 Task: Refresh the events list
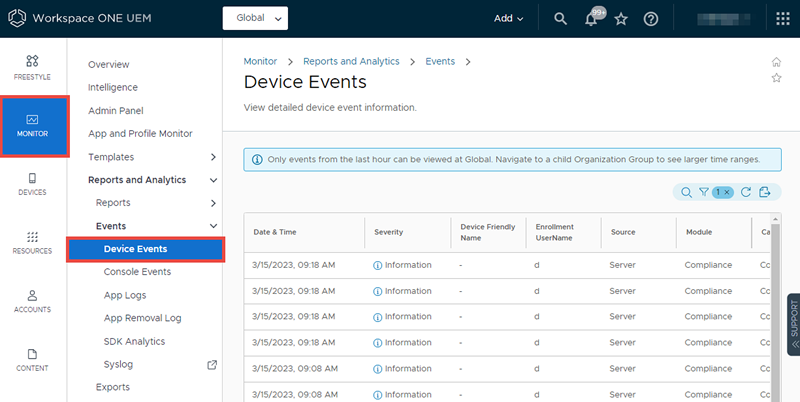tap(746, 192)
